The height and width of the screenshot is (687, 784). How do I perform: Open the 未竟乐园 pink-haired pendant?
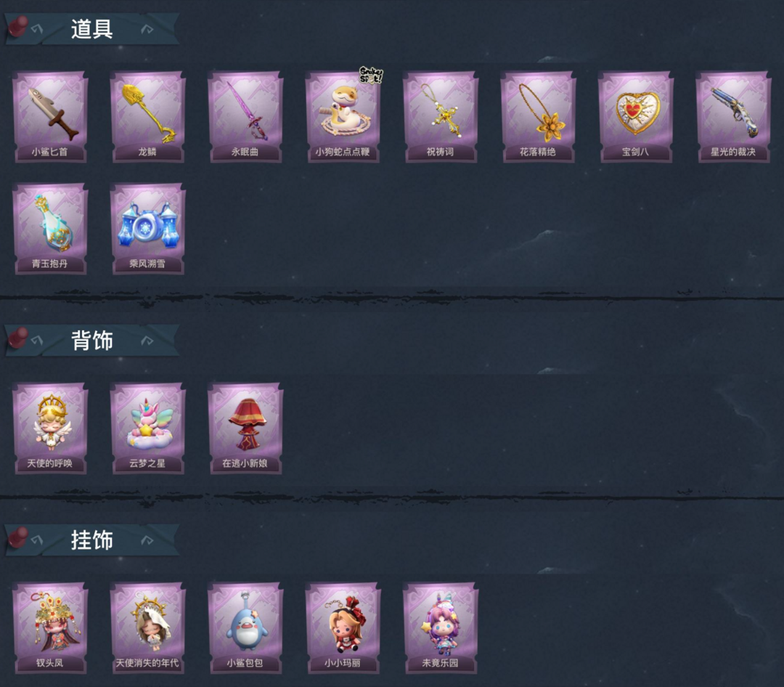click(x=441, y=628)
